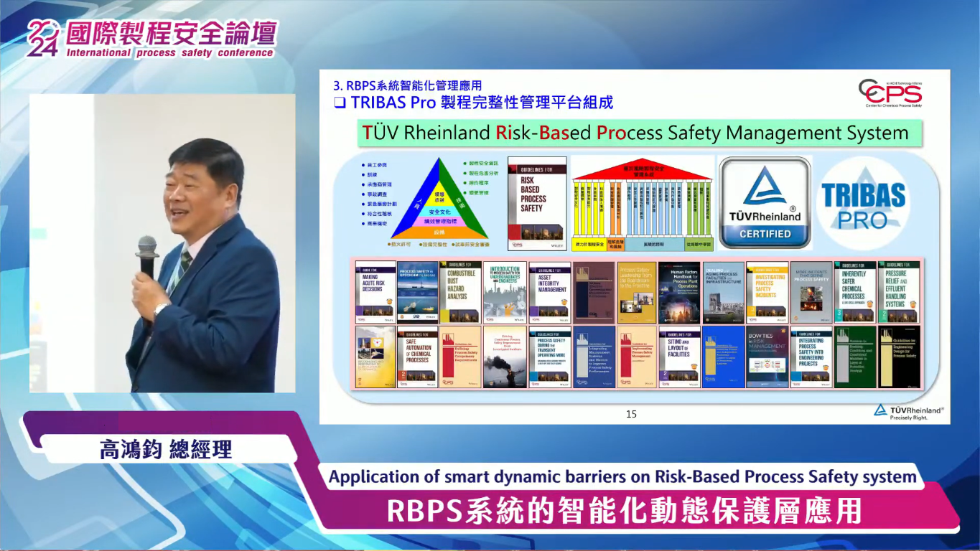Click the 致力於製程安全 yellow foundation block
Screen dimensions: 980x551
click(589, 244)
